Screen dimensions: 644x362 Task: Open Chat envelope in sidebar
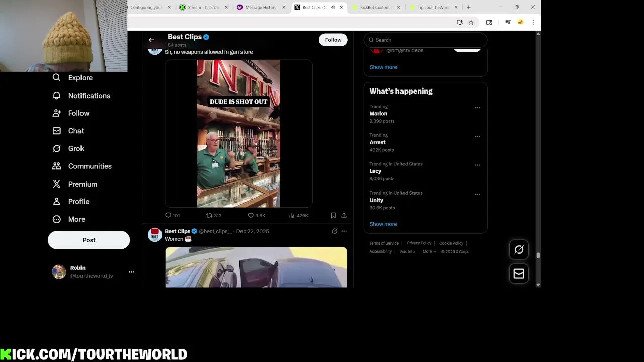coord(57,131)
